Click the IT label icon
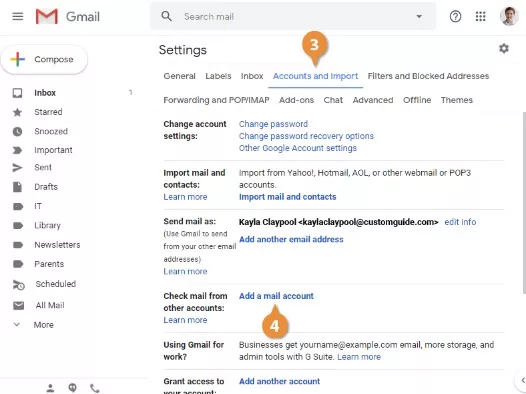 [x=18, y=206]
